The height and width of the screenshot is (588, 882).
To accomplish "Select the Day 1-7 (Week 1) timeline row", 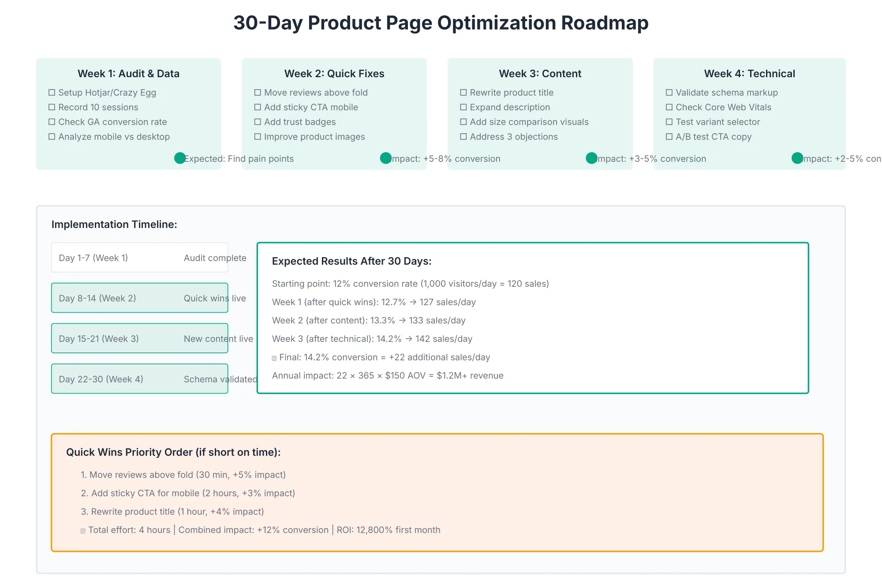I will 140,258.
